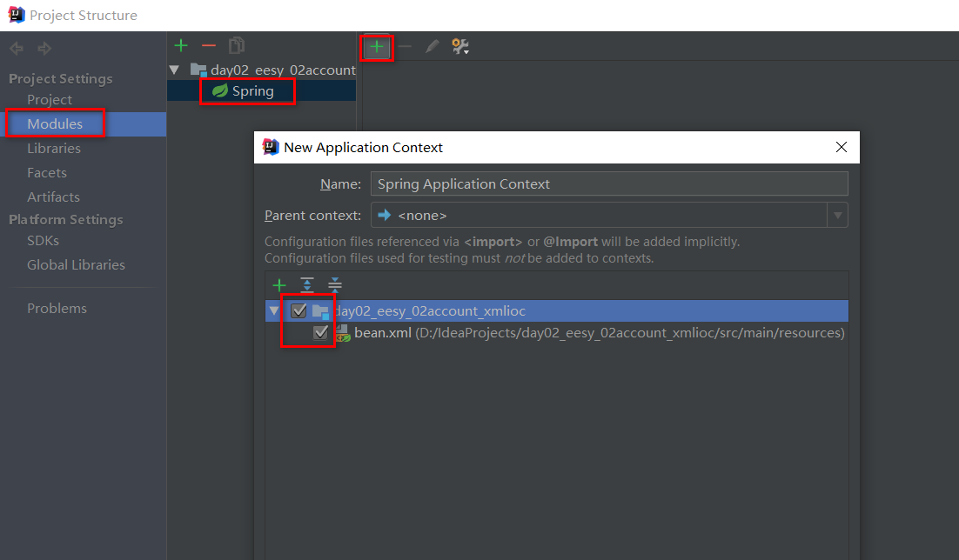The height and width of the screenshot is (560, 959).
Task: Collapse day02_eesy_02account module tree node
Action: 174,70
